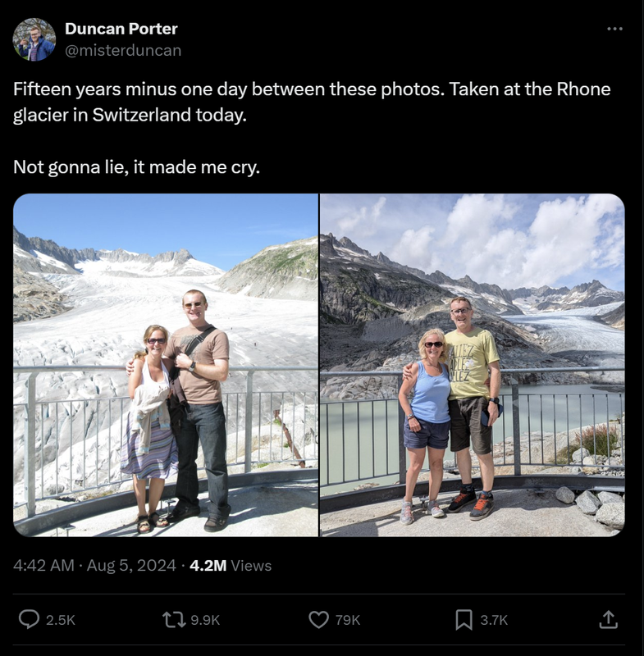Click the 4.2M Views count
The height and width of the screenshot is (656, 644).
coord(231,565)
